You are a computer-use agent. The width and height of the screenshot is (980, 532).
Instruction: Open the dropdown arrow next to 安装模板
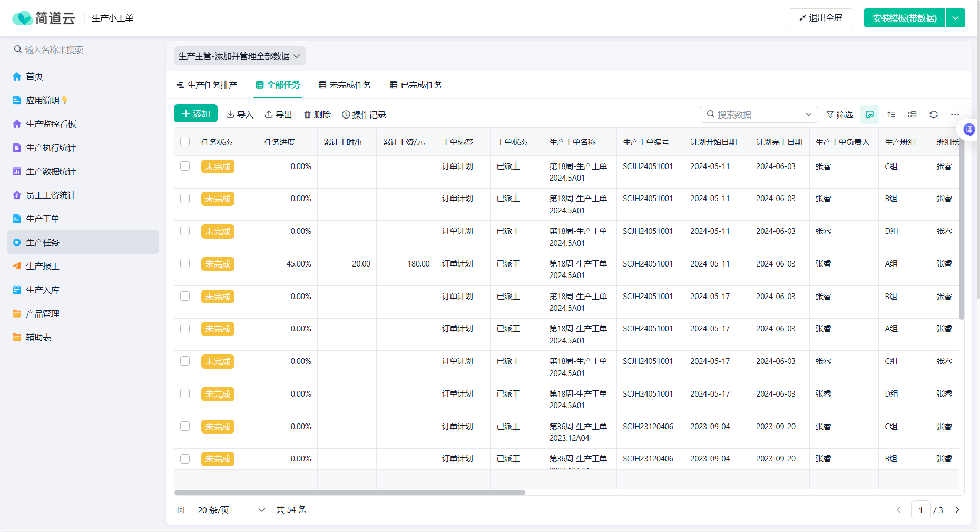(x=956, y=18)
